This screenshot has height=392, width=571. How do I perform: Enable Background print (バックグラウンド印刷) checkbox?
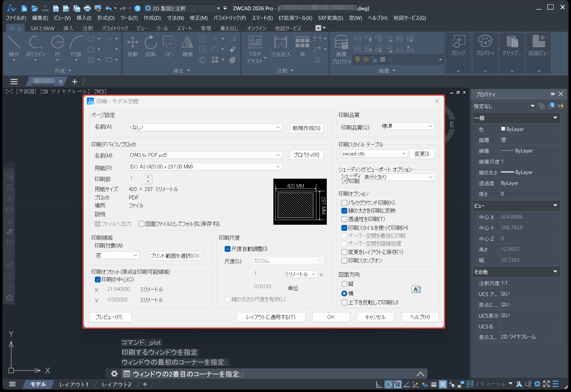click(x=344, y=203)
